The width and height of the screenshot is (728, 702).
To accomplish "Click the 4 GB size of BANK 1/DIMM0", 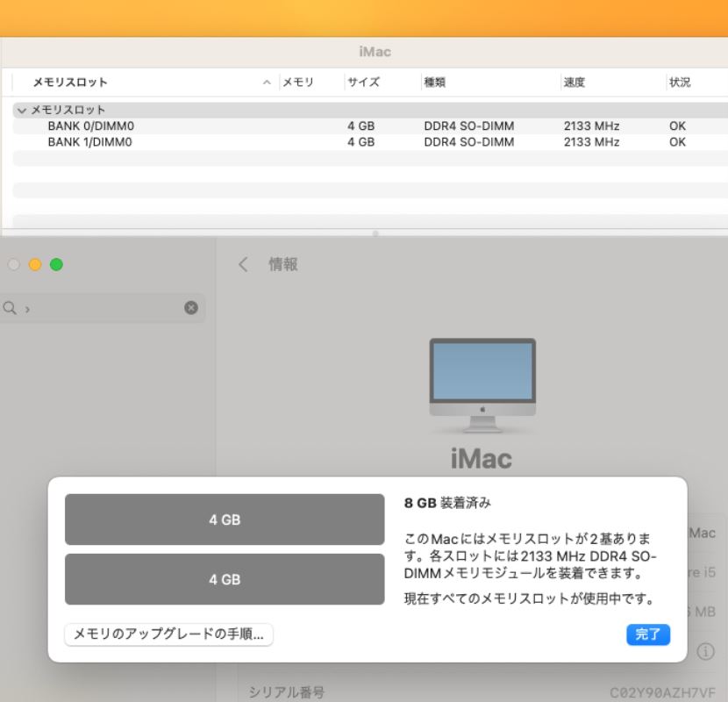I will pyautogui.click(x=360, y=141).
